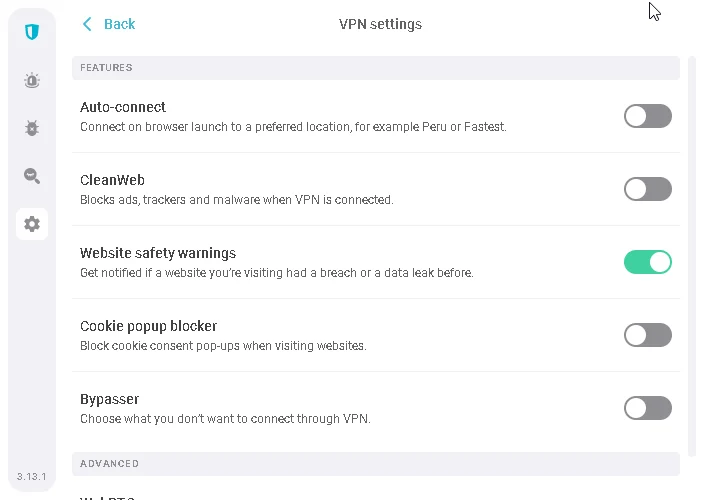This screenshot has width=704, height=500.
Task: Click the Auto-connect setting title
Action: pos(123,107)
